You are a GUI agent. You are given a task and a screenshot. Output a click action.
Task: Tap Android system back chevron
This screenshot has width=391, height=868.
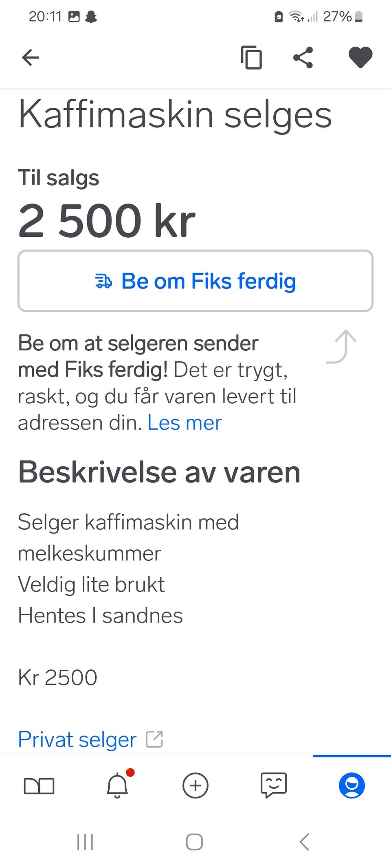tap(304, 842)
